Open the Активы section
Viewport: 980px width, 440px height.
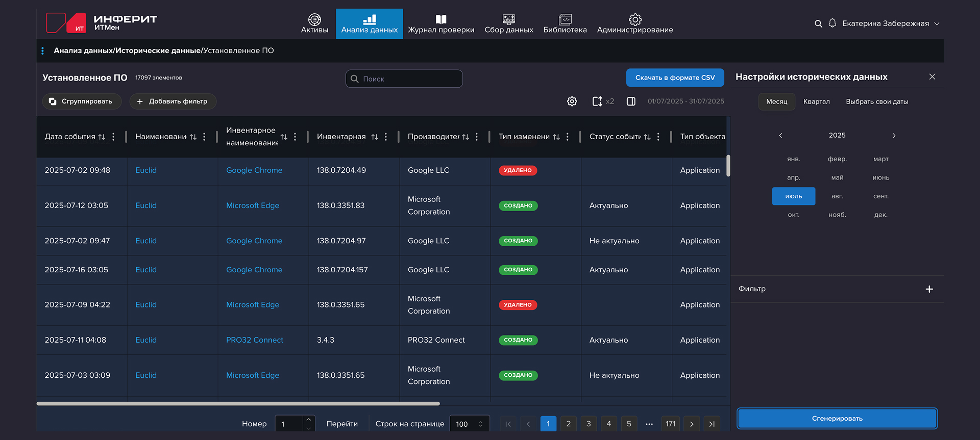click(x=314, y=23)
